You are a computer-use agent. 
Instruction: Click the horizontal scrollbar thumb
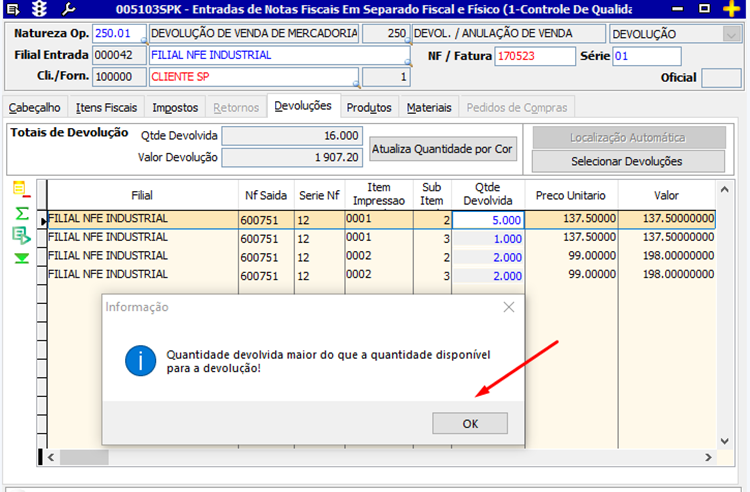click(84, 458)
